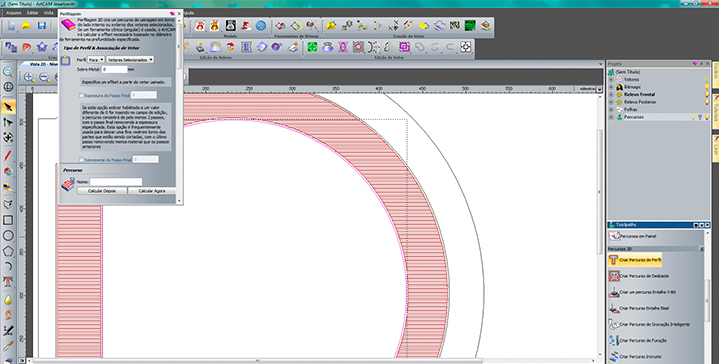This screenshot has width=719, height=364.
Task: Click the blue star icon in second toolbar row
Action: (x=42, y=47)
